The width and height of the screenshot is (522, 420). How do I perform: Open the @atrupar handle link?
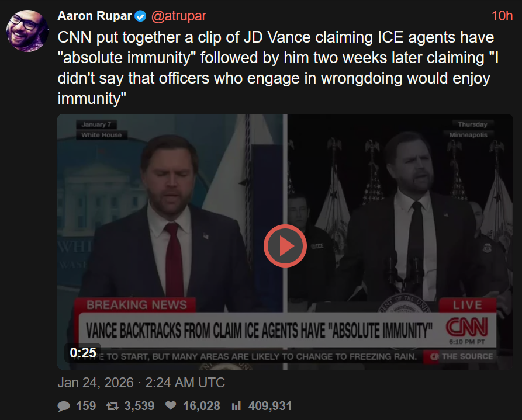179,16
